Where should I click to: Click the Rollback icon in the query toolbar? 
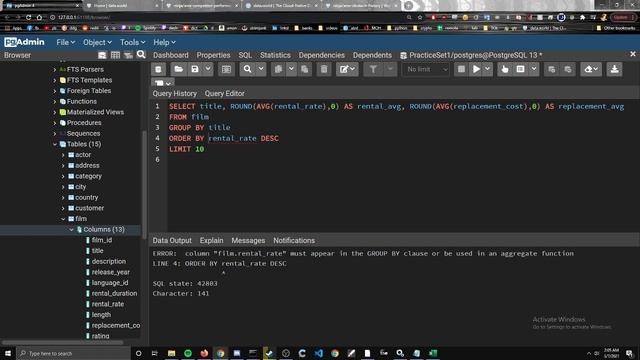click(x=568, y=69)
